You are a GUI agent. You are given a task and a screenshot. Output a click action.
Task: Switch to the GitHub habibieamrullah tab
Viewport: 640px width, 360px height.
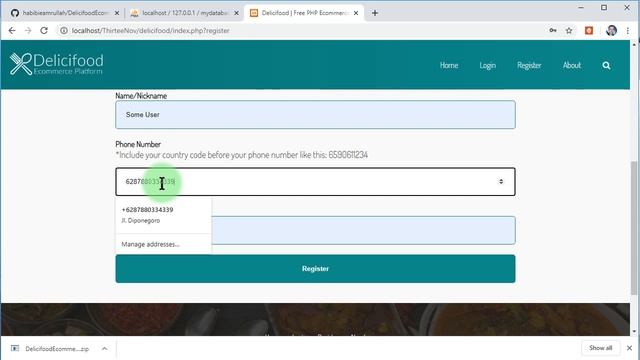click(65, 13)
